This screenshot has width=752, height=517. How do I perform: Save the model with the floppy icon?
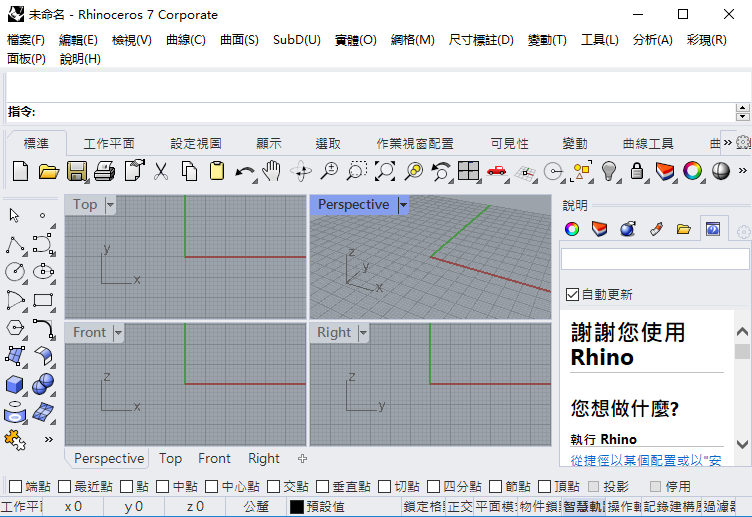click(x=77, y=171)
